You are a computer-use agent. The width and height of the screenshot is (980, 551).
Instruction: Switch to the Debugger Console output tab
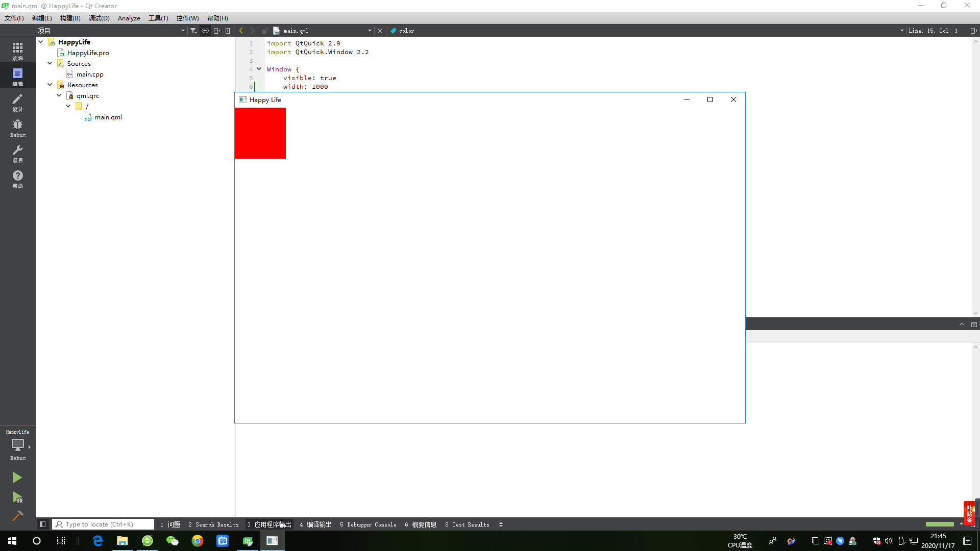point(368,524)
